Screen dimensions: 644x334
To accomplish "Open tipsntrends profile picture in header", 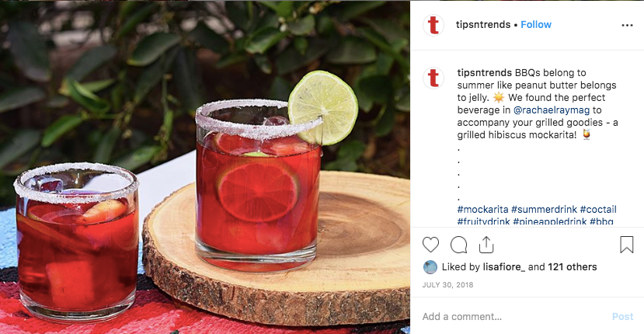I will pyautogui.click(x=433, y=25).
